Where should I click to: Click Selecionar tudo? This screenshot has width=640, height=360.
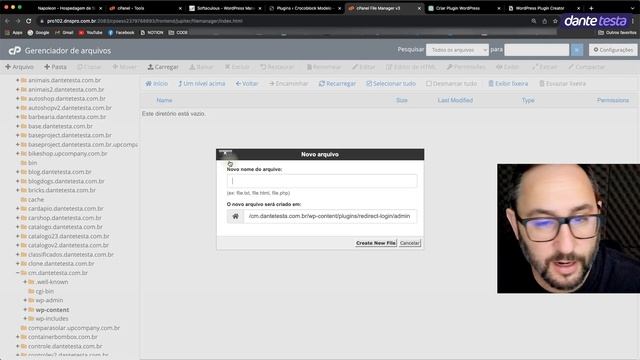coord(391,84)
